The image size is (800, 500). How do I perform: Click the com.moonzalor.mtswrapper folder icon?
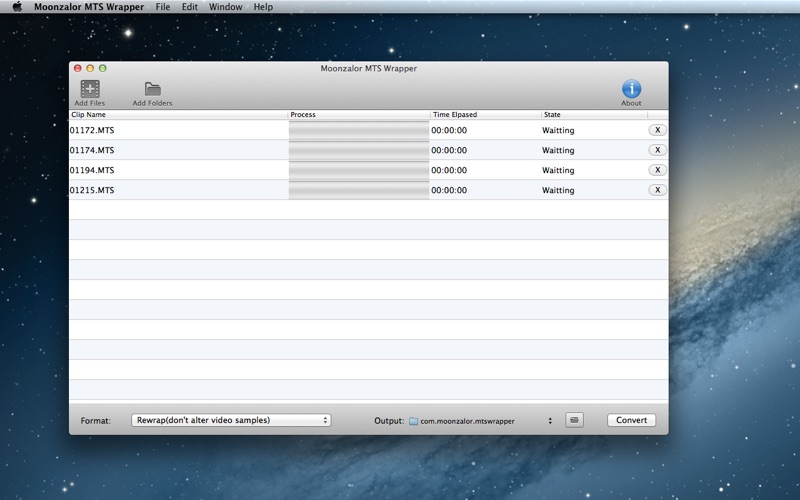tap(414, 421)
